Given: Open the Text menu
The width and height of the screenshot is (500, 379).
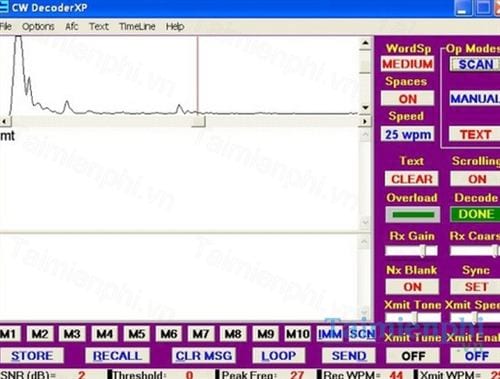Looking at the screenshot, I should coord(99,26).
